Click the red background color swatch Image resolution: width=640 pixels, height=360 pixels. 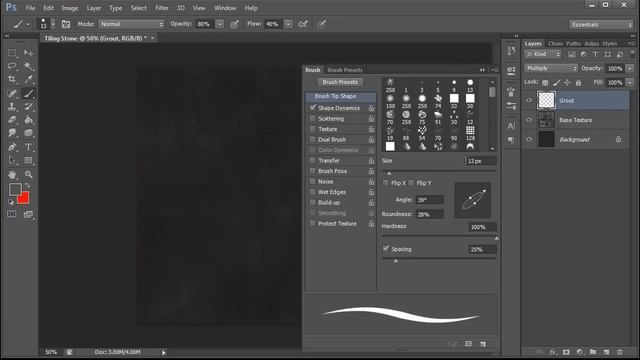(x=24, y=199)
